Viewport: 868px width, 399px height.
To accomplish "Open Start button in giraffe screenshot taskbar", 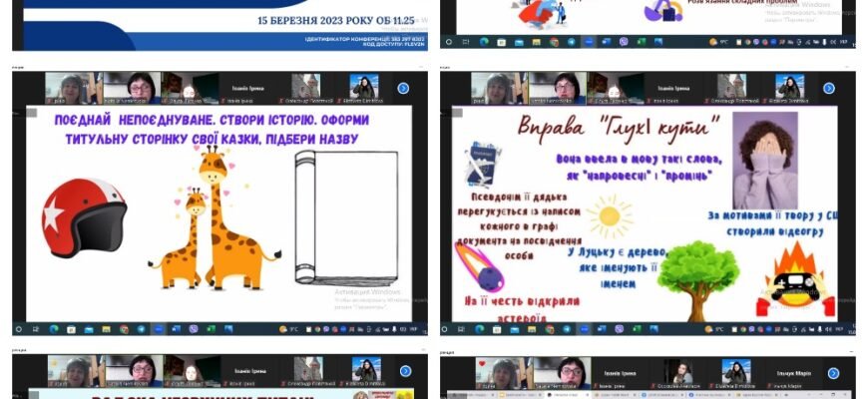I will click(18, 329).
